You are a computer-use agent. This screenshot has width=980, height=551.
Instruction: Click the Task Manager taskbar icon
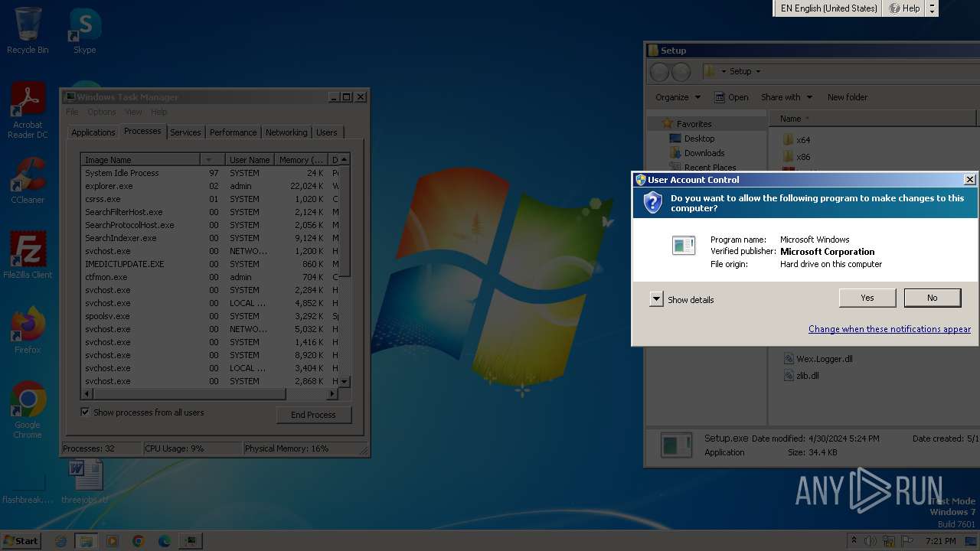click(x=190, y=541)
